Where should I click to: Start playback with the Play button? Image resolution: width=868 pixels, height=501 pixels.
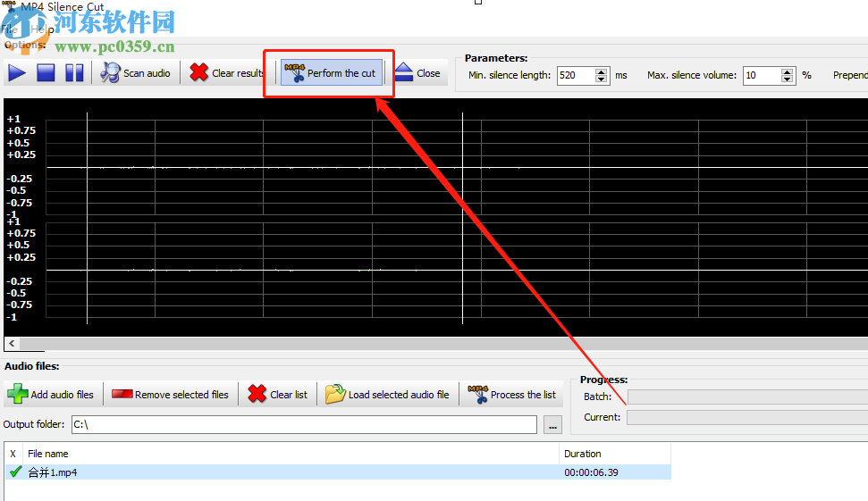[x=17, y=73]
